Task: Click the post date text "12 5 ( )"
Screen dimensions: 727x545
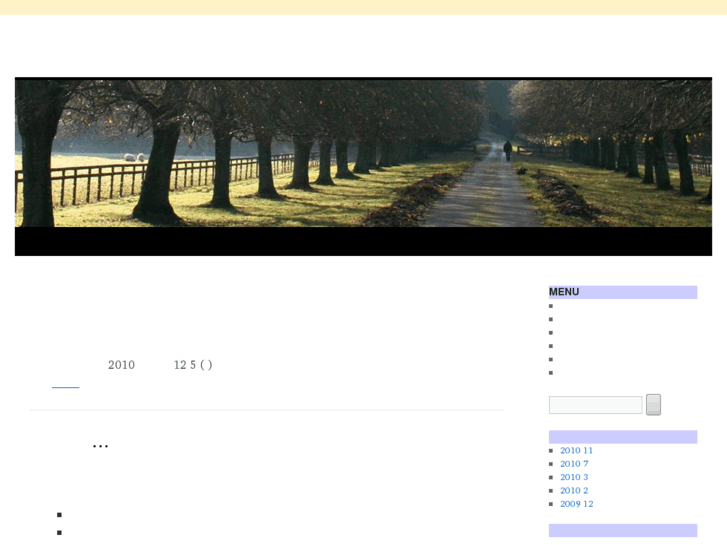Action: tap(193, 365)
